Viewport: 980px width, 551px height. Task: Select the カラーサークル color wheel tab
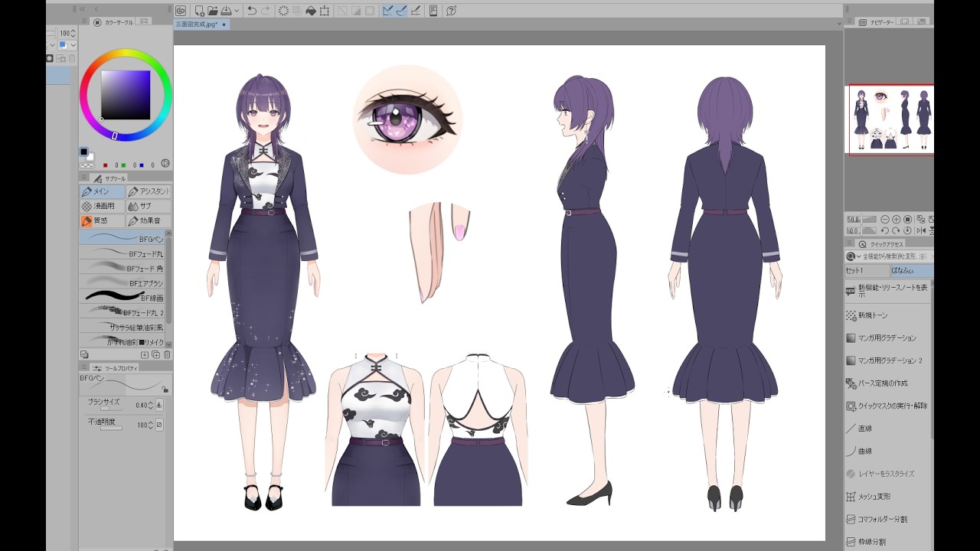113,22
